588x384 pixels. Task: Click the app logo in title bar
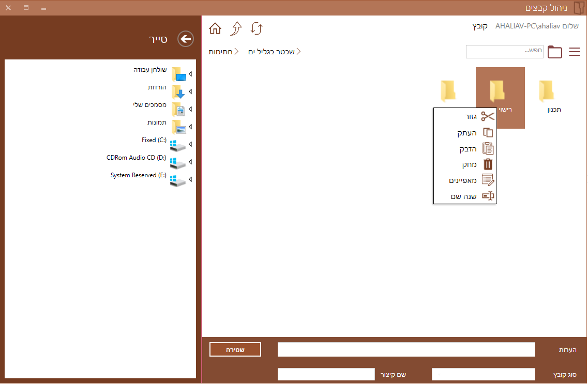coord(579,7)
